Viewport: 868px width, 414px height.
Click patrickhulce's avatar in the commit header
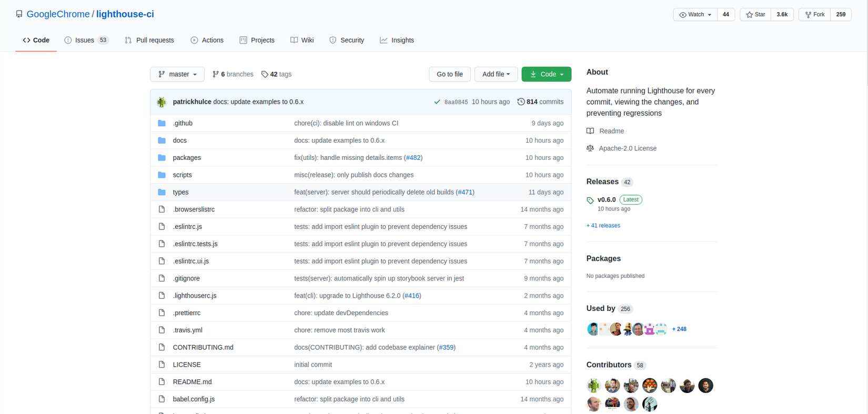pos(162,102)
